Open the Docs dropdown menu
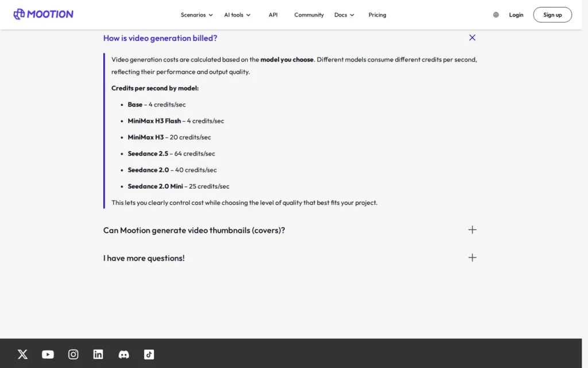Screen dimensions: 588x368 click(344, 14)
